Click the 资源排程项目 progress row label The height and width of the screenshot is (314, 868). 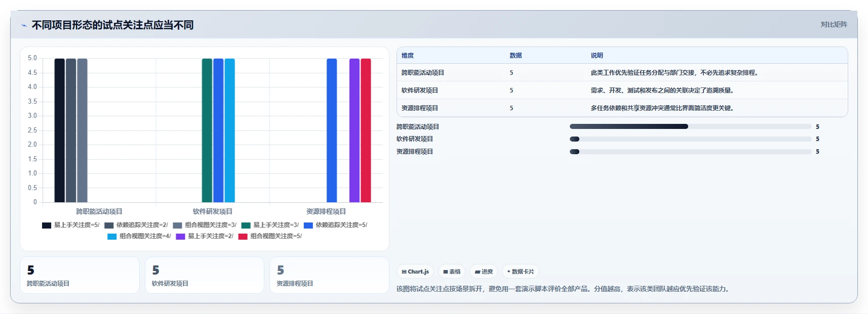tap(415, 152)
